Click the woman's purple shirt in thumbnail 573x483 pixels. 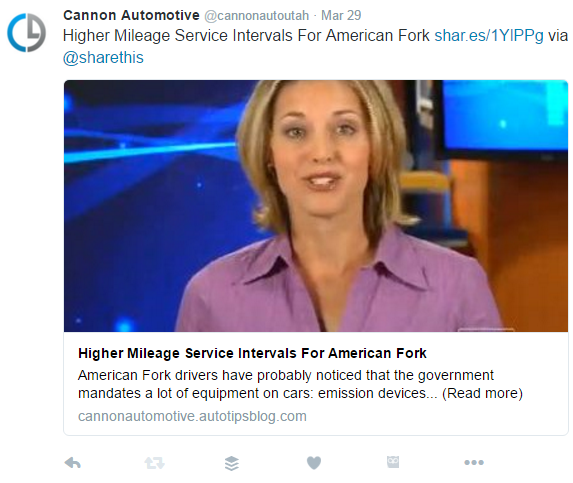[x=338, y=289]
